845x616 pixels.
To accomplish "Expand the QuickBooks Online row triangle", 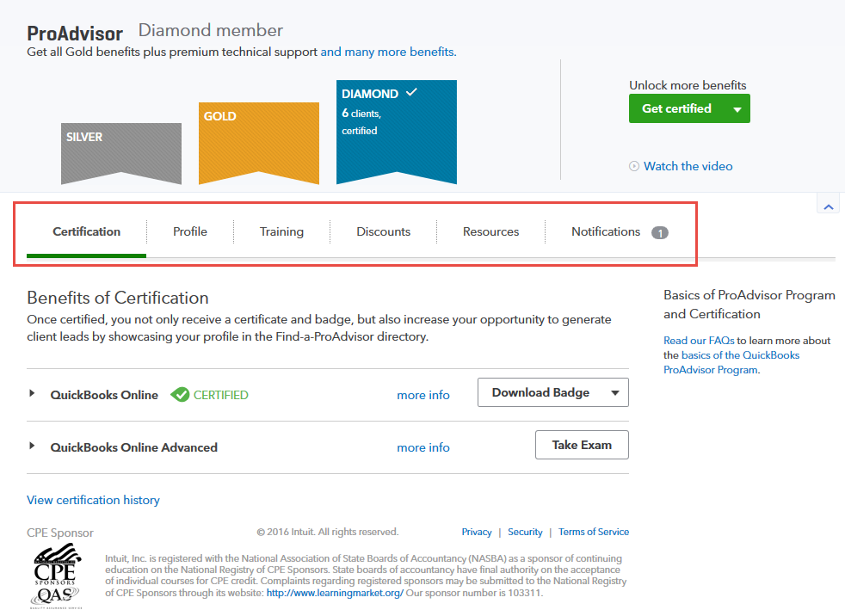I will [x=32, y=393].
